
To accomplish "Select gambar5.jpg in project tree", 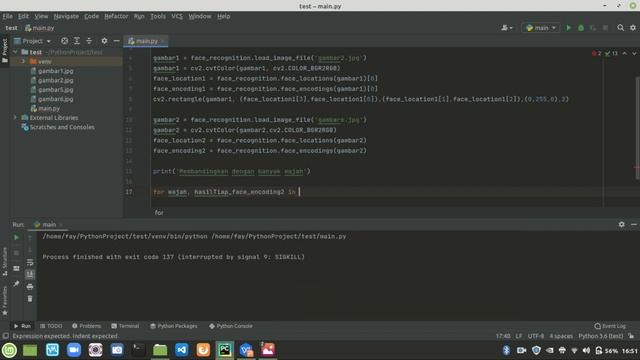I will (52, 90).
